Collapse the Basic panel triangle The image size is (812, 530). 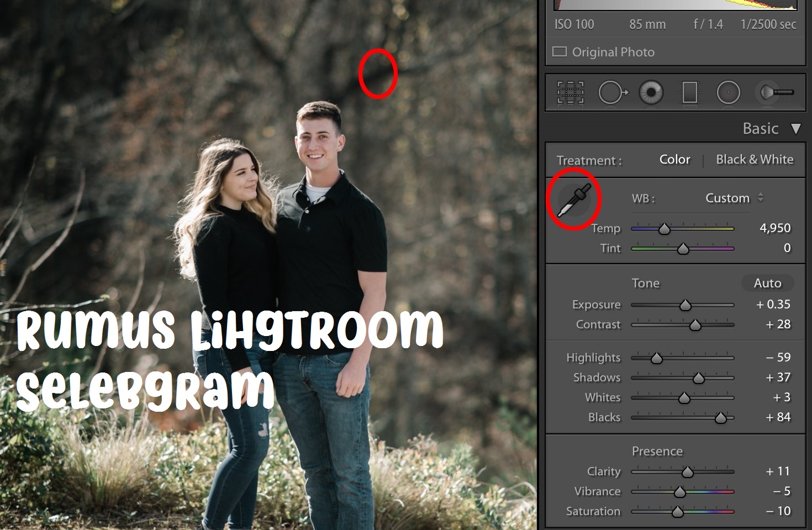tap(796, 129)
